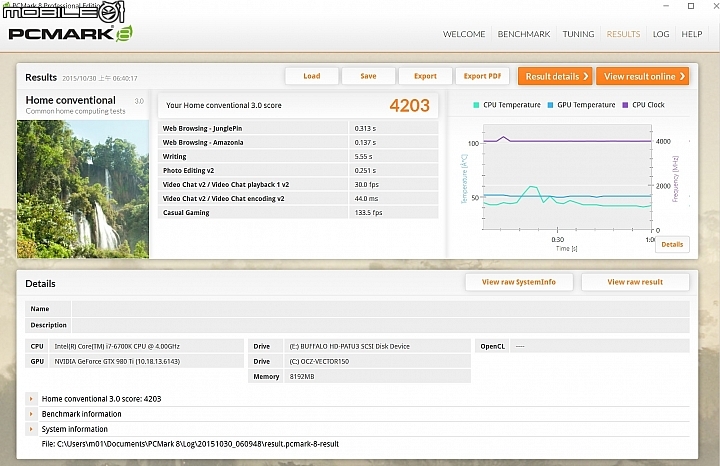Select the Photo Editing v2 row
Image resolution: width=720 pixels, height=466 pixels.
coord(298,170)
